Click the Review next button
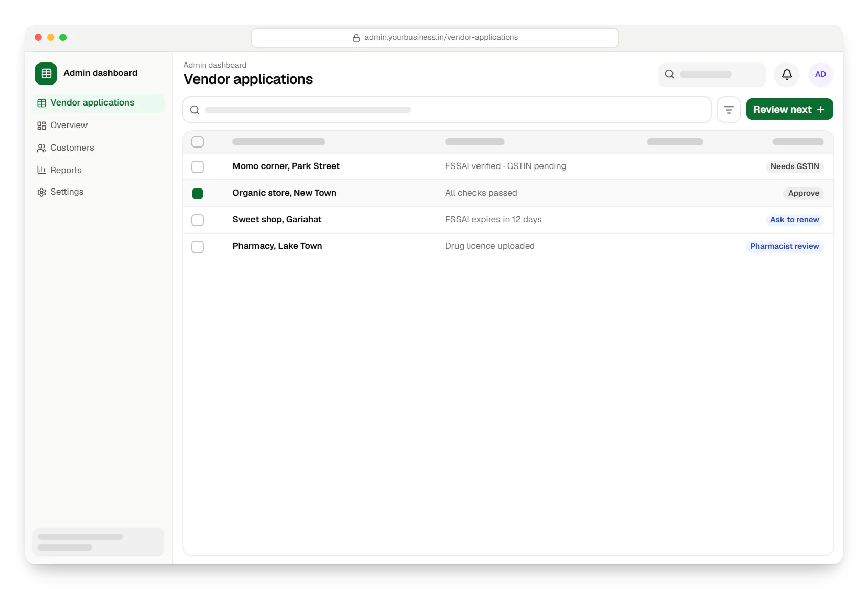Image resolution: width=868 pixels, height=589 pixels. click(x=789, y=109)
